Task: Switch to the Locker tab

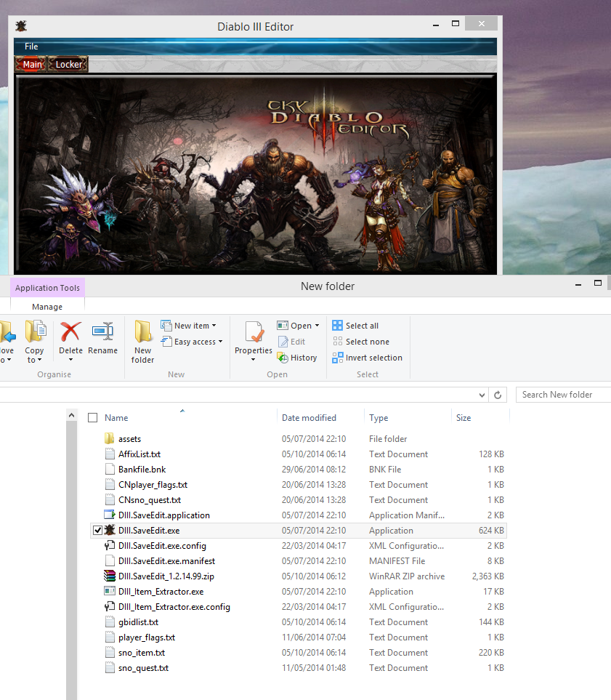Action: click(68, 64)
